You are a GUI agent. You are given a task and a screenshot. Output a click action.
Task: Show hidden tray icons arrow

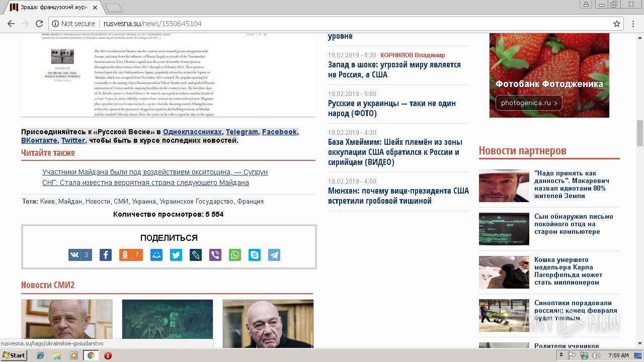pyautogui.click(x=561, y=355)
